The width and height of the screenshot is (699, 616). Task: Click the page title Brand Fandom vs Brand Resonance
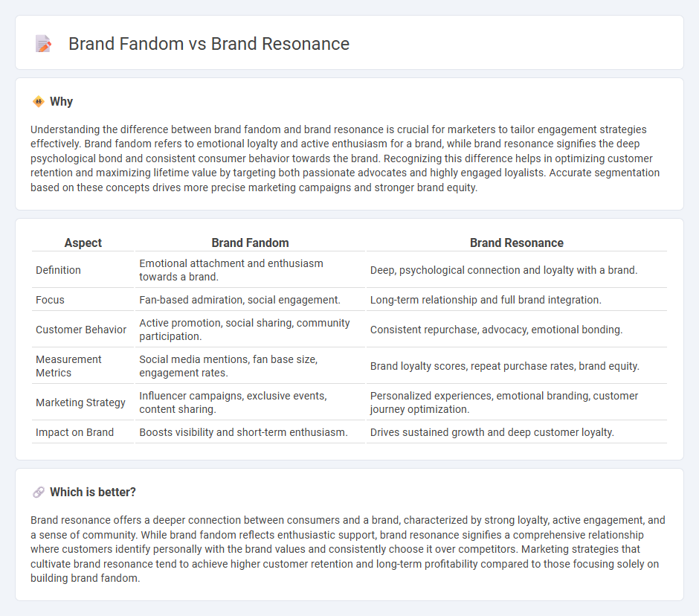coord(209,44)
